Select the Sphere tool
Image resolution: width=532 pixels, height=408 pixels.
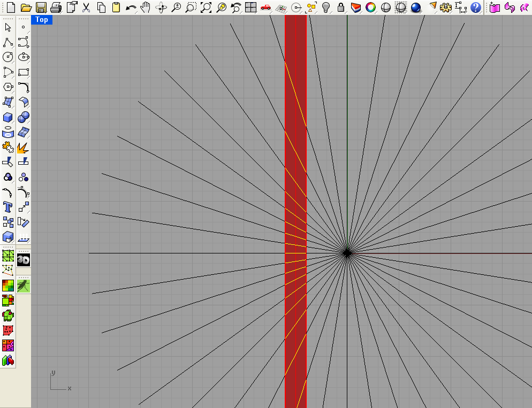point(23,117)
